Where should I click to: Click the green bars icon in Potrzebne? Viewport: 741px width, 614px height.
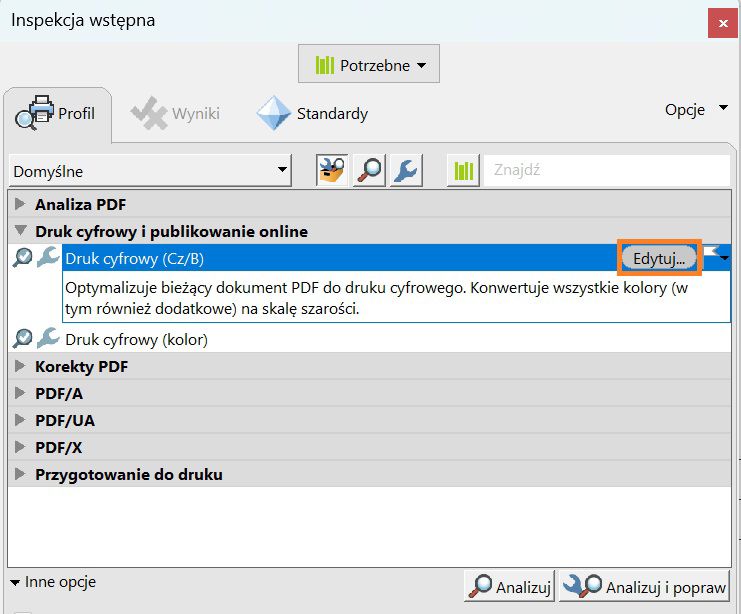coord(325,65)
